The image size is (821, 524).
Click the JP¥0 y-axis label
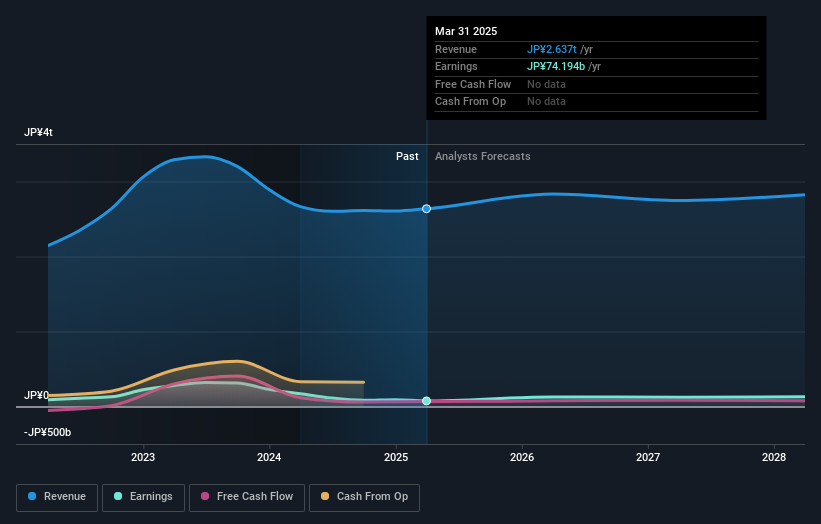(x=36, y=395)
